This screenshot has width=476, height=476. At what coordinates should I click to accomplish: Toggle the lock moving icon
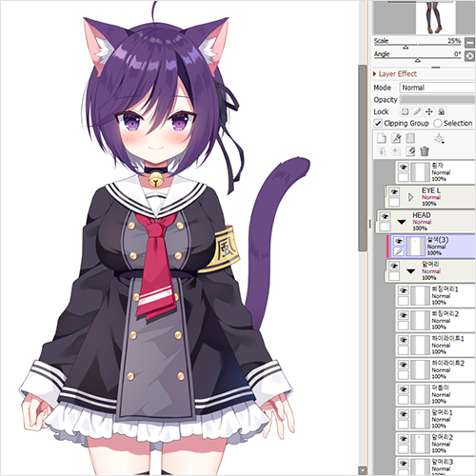[x=429, y=111]
